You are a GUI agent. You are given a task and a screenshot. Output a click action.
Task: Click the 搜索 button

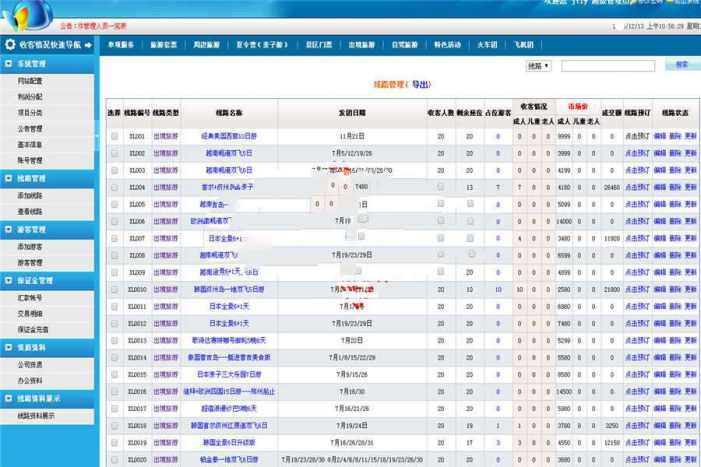click(x=681, y=65)
